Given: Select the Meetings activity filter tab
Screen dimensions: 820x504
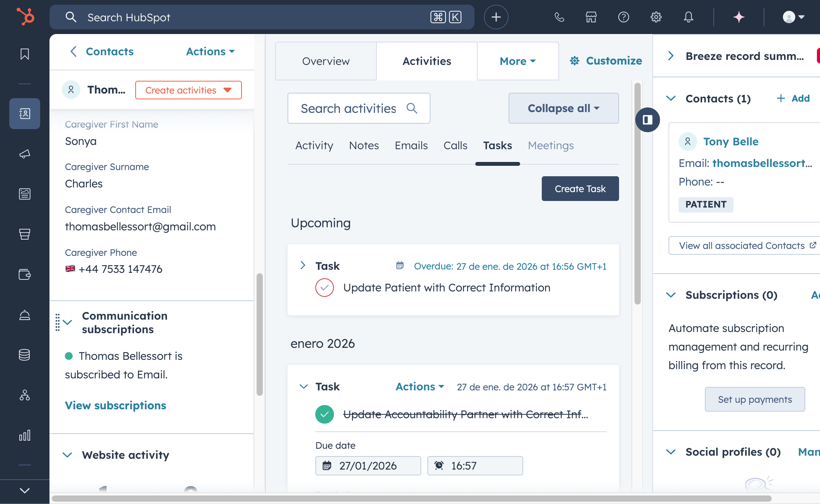Looking at the screenshot, I should click(551, 145).
